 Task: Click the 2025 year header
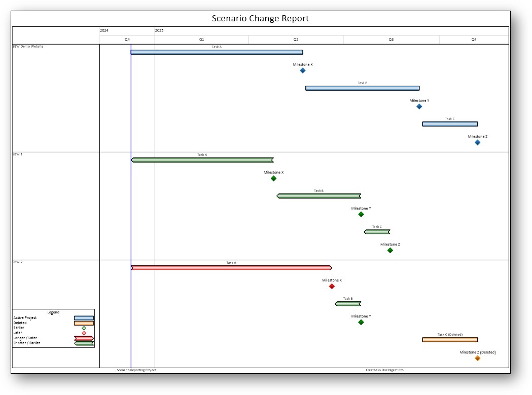[x=159, y=30]
